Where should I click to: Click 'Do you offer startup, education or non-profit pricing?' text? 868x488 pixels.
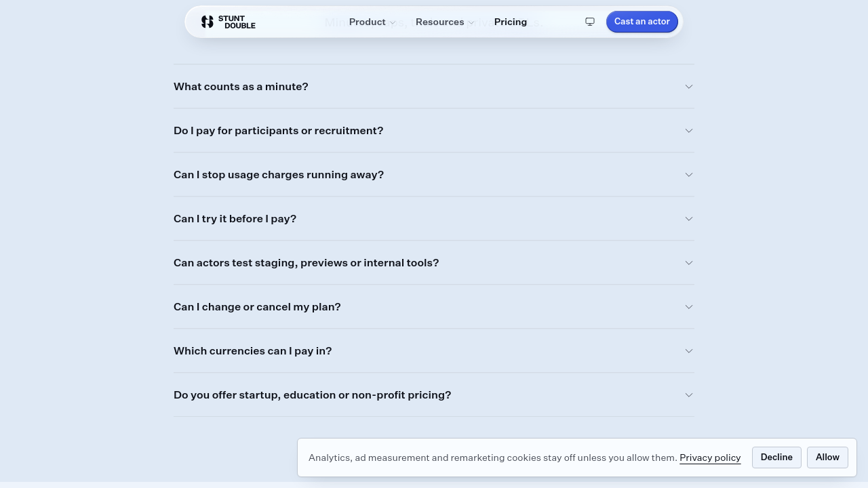[x=312, y=395]
